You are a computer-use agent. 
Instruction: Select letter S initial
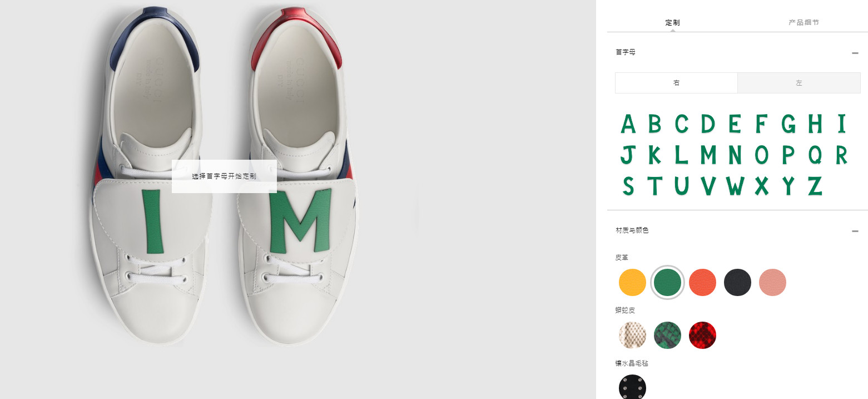628,186
